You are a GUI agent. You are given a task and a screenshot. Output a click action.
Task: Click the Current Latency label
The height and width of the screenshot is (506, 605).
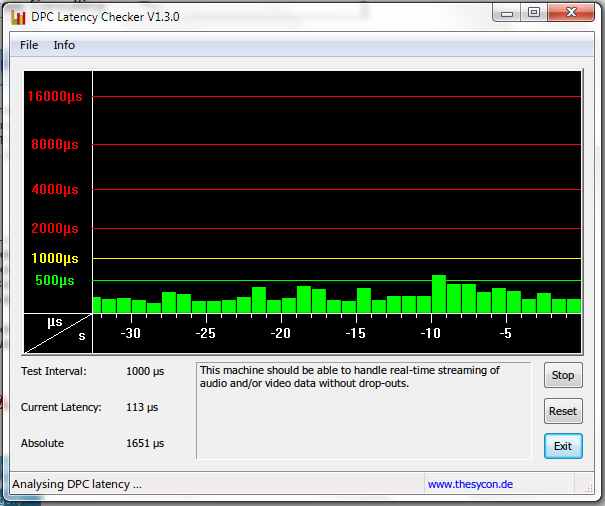coord(61,407)
